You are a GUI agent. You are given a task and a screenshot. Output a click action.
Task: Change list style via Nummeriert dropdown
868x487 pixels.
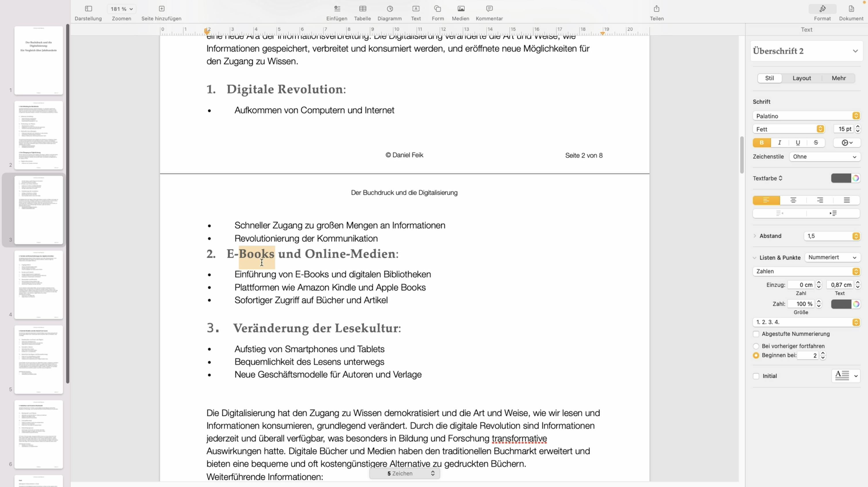coord(833,257)
